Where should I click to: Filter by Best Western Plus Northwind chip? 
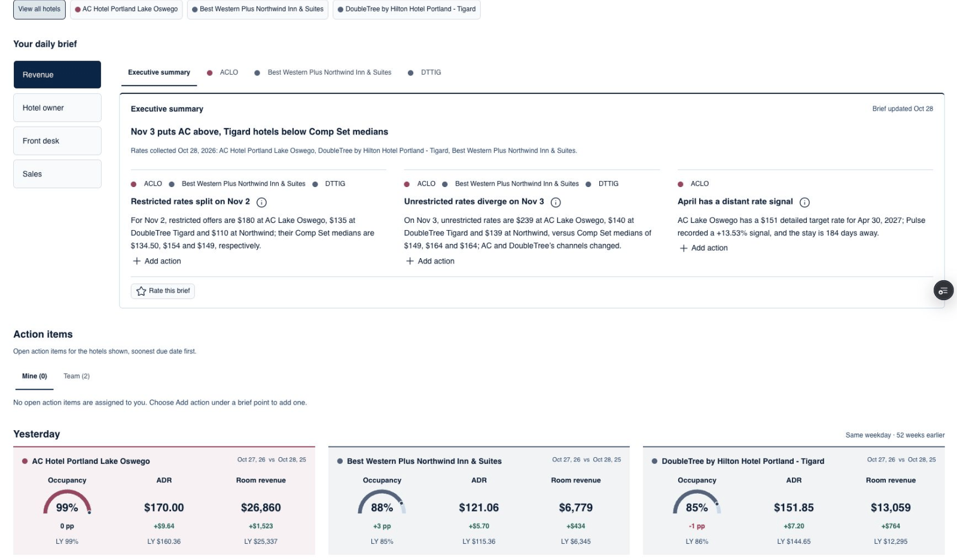point(258,9)
